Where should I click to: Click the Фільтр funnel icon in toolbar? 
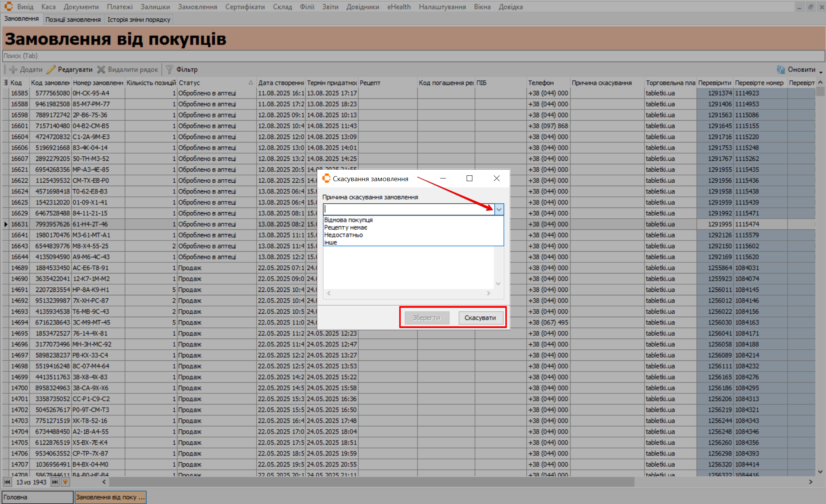169,69
